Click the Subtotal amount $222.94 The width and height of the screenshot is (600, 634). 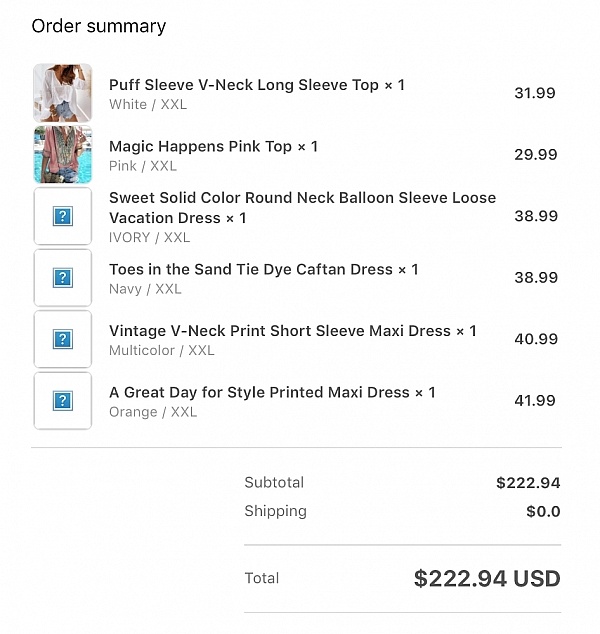528,483
